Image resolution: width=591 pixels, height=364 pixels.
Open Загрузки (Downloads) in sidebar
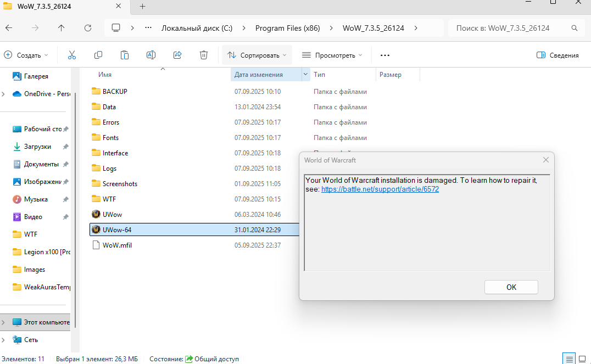click(32, 147)
